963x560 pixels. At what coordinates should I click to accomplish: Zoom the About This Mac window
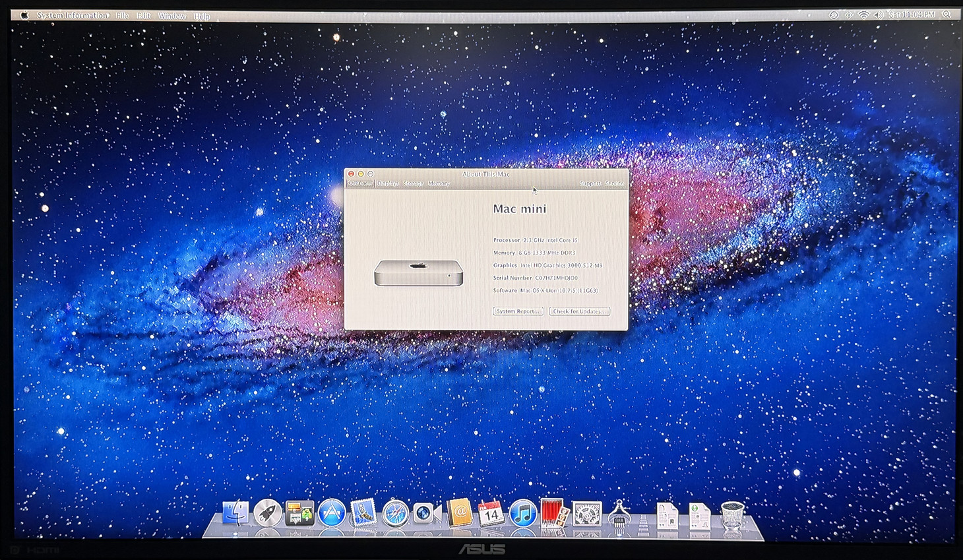pyautogui.click(x=370, y=174)
